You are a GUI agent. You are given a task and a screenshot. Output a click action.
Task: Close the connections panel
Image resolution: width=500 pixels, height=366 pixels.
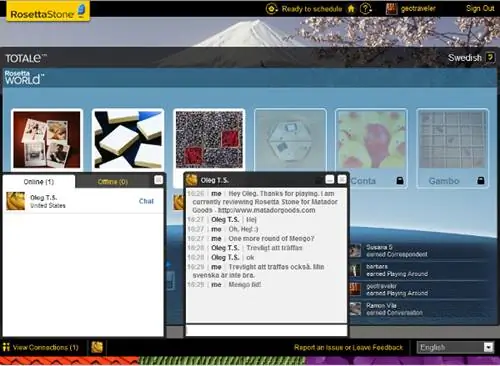click(x=159, y=180)
